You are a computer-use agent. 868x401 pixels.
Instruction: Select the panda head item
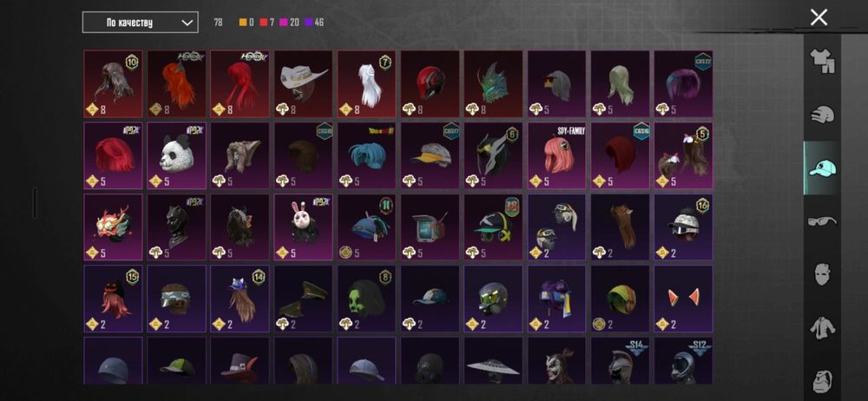point(176,155)
